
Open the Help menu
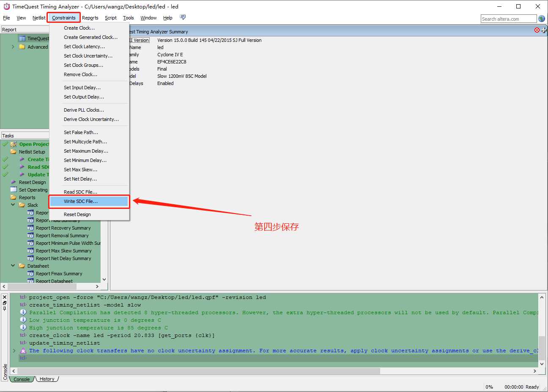(168, 18)
